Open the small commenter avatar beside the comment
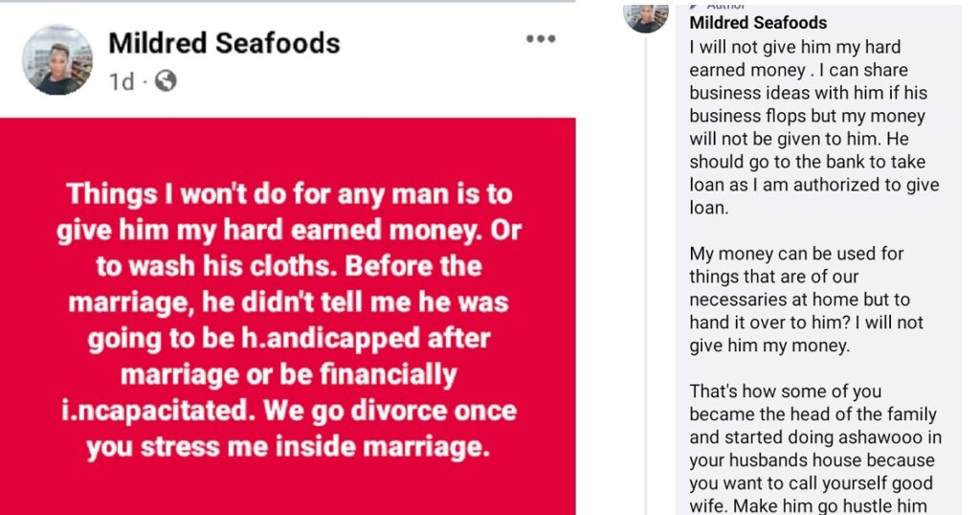 pyautogui.click(x=646, y=17)
